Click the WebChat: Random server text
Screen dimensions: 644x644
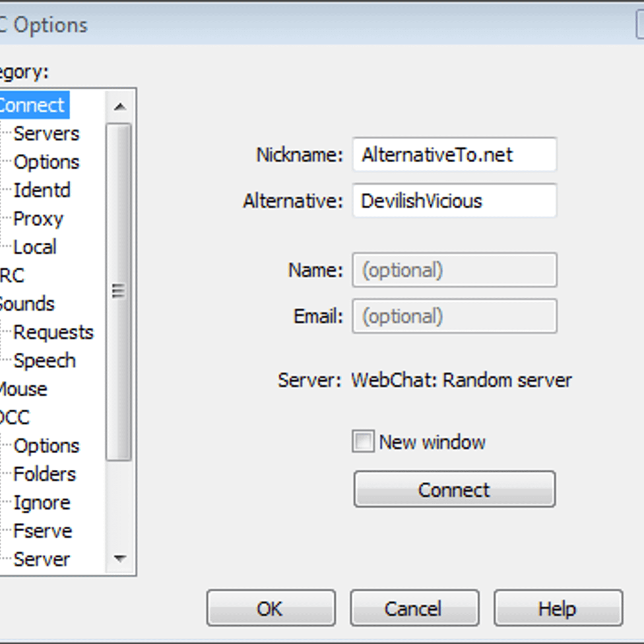pos(461,380)
